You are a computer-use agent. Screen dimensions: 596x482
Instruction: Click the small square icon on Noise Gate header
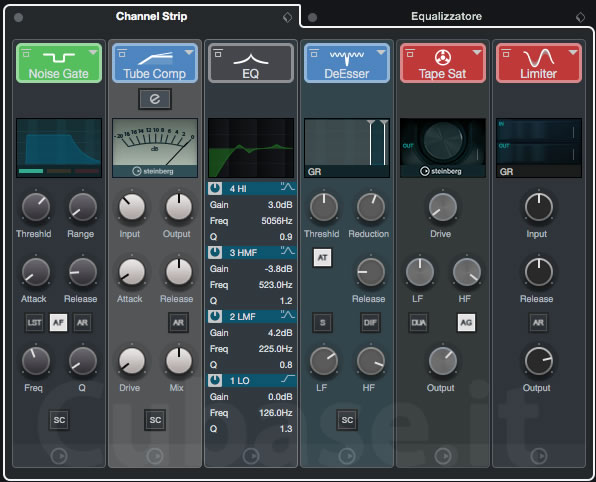[x=26, y=53]
